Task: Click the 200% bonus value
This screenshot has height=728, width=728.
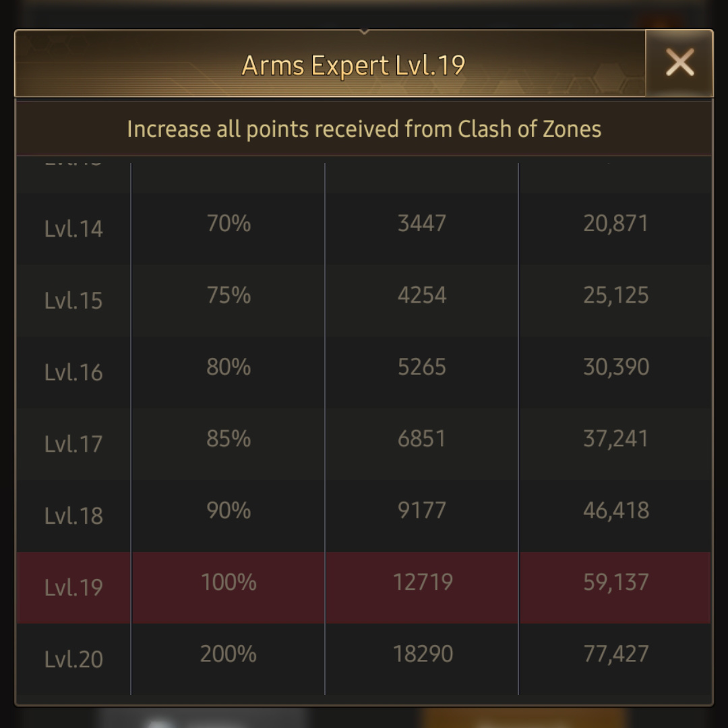Action: 229,654
